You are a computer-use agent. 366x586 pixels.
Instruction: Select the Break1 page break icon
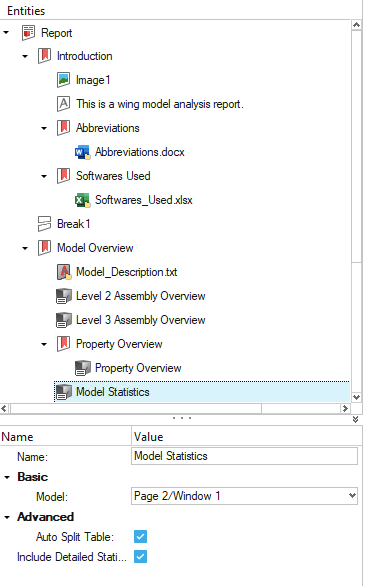click(x=44, y=224)
